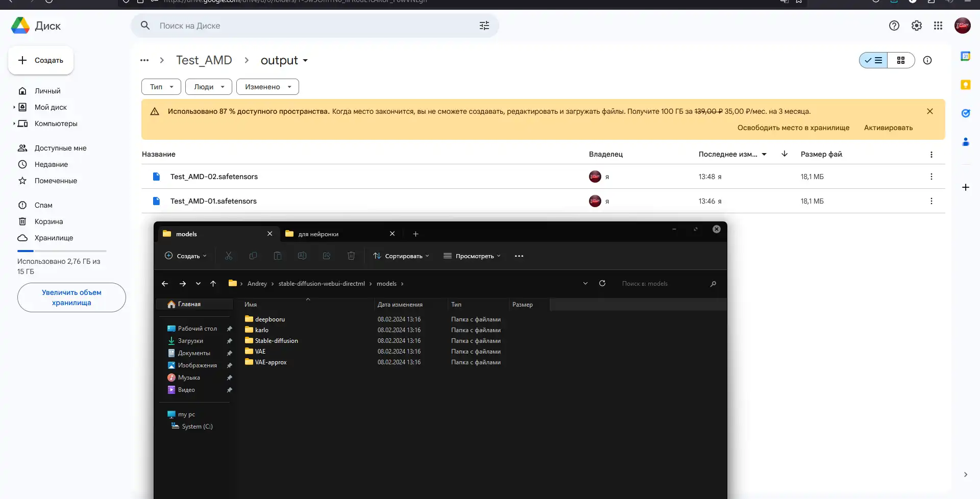Open Создать menu in Explorer toolbar
This screenshot has width=980, height=499.
[186, 256]
